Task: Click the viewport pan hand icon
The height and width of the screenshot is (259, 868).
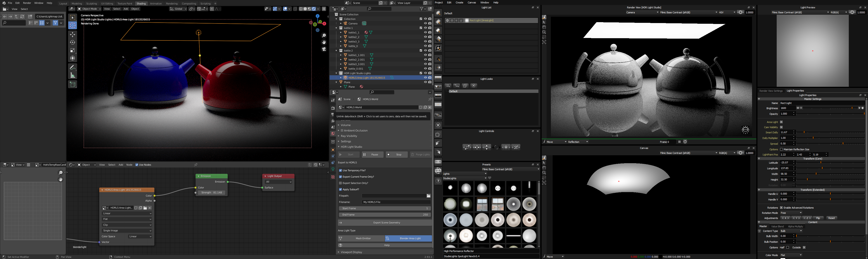Action: 324,42
